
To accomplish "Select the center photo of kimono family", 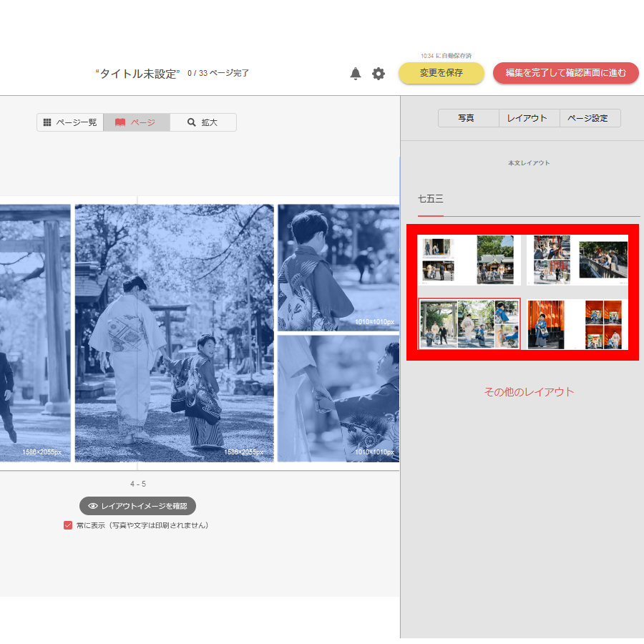I will click(x=174, y=333).
